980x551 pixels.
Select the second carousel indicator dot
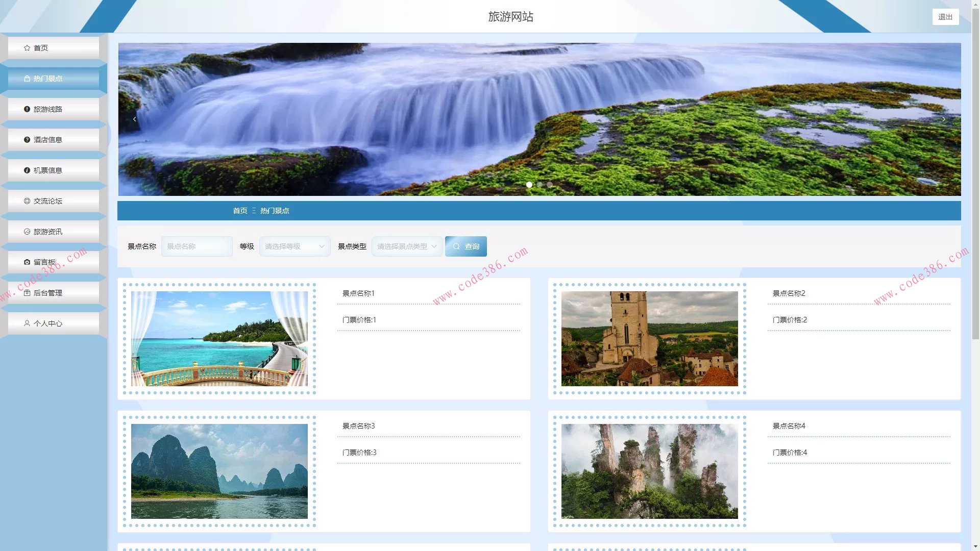[x=540, y=185]
